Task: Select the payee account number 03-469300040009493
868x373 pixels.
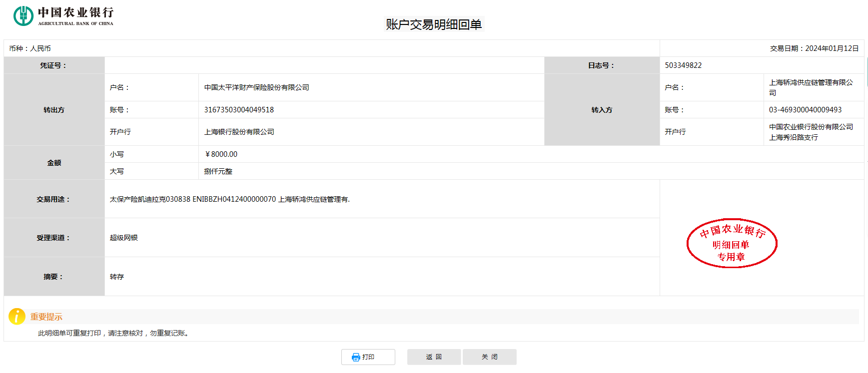Action: tap(805, 110)
